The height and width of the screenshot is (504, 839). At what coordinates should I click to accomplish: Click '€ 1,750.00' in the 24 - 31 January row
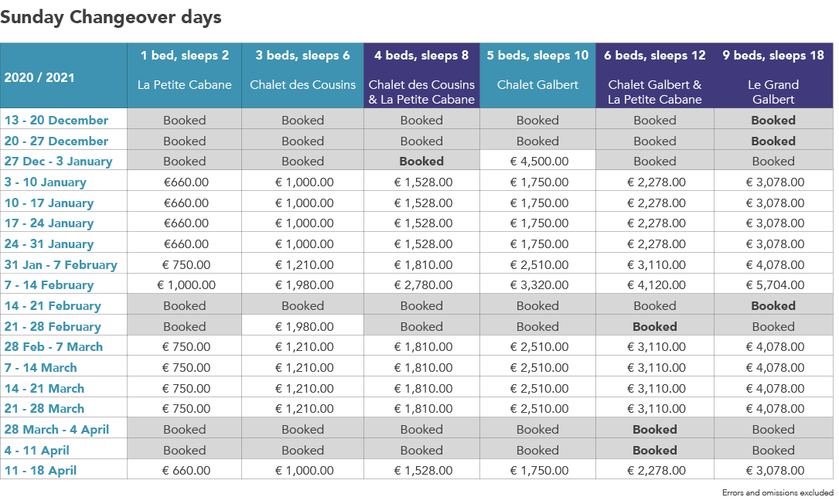(540, 244)
